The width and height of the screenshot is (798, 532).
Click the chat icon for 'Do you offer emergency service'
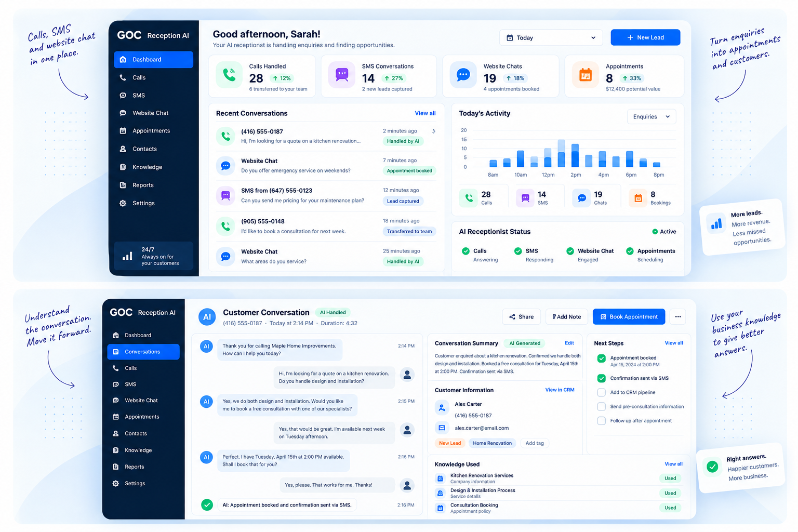[x=225, y=166]
